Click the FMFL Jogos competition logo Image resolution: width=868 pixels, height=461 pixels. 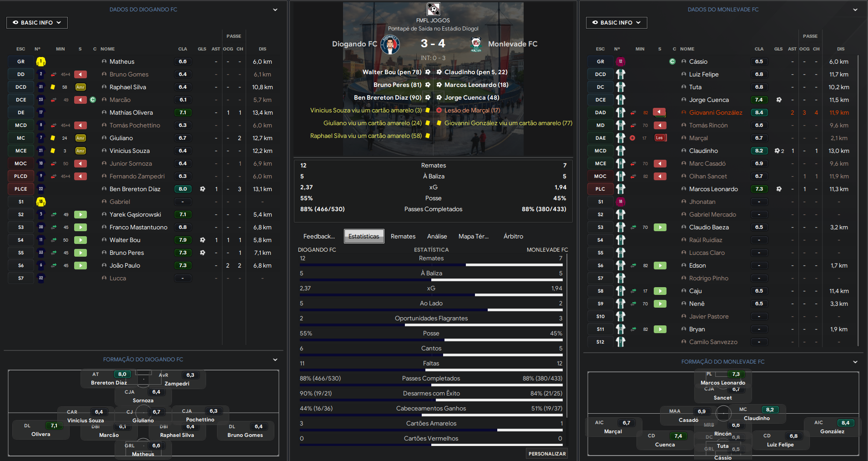433,9
